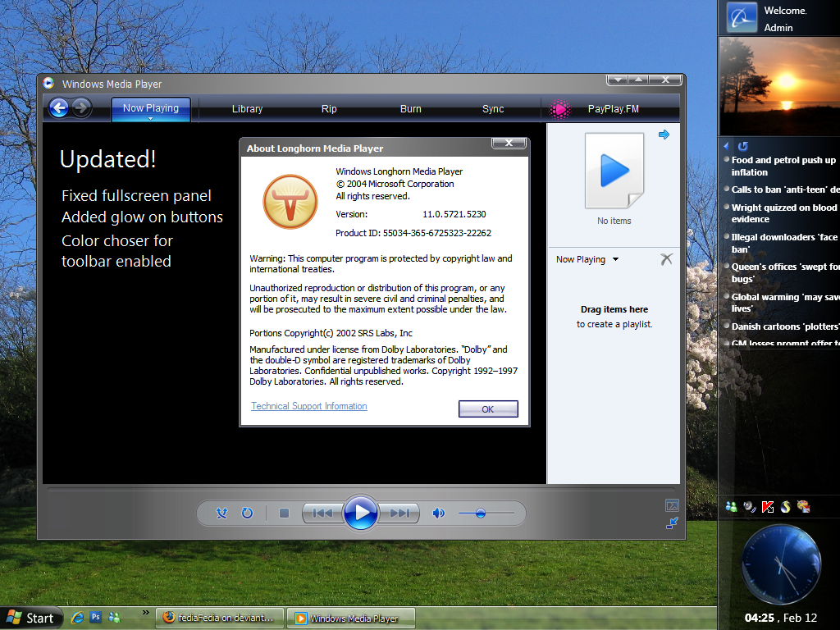Close the About Longhorn Media Player dialog
The width and height of the screenshot is (840, 630).
tap(509, 143)
